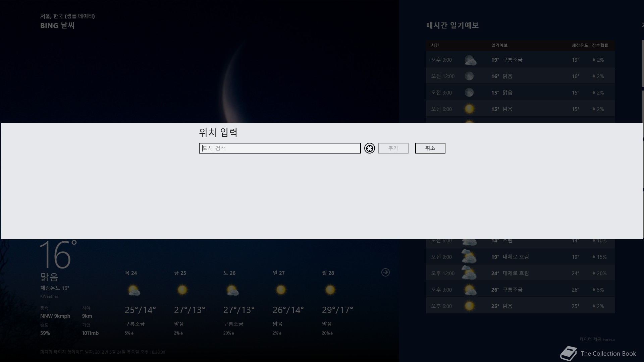This screenshot has height=362, width=644.
Task: Use the detect current location icon
Action: click(370, 148)
